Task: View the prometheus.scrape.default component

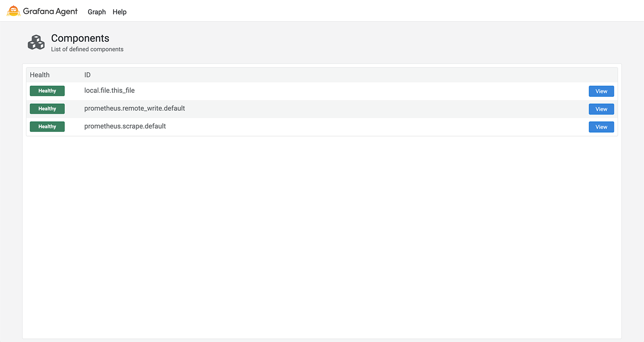Action: click(601, 127)
